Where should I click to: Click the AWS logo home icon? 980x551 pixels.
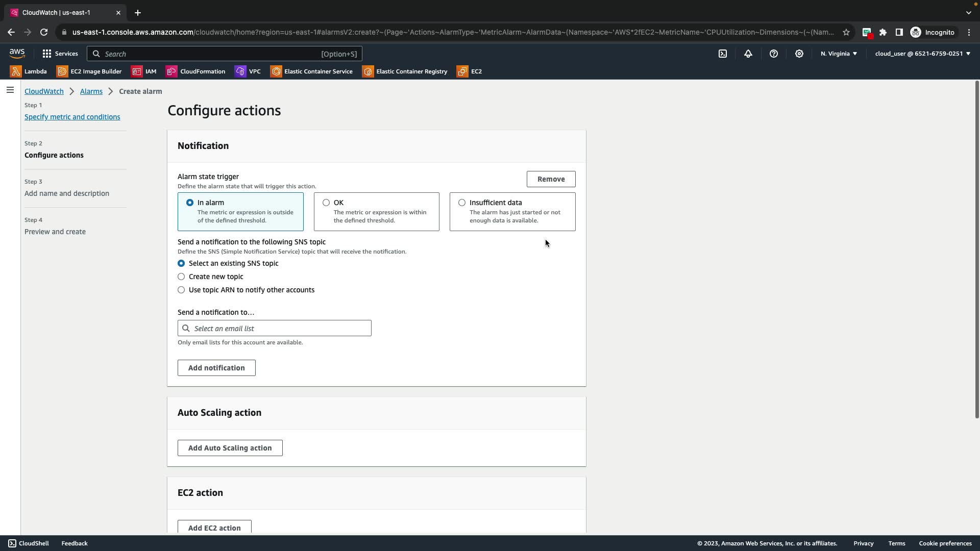pos(17,54)
